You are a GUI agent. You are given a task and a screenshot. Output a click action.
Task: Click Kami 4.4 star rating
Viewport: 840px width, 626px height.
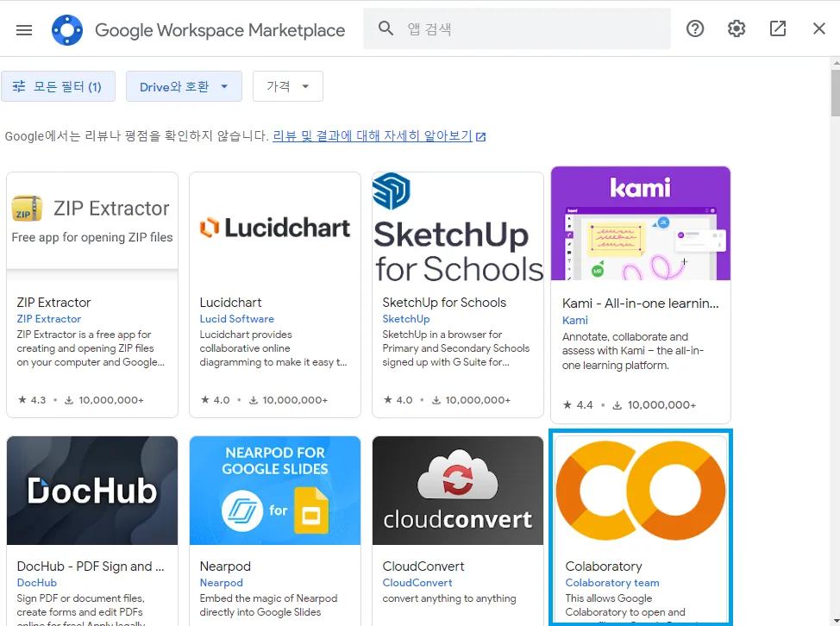[x=578, y=405]
